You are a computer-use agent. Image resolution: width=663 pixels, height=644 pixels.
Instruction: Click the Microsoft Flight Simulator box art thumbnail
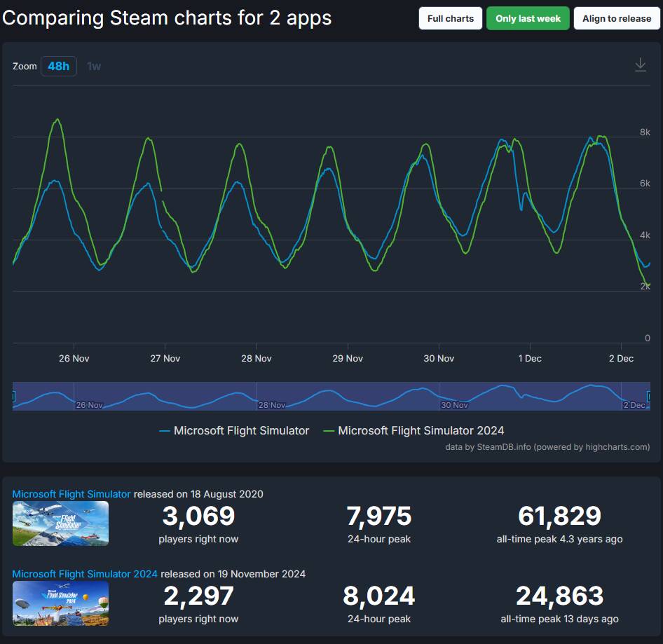pos(60,523)
